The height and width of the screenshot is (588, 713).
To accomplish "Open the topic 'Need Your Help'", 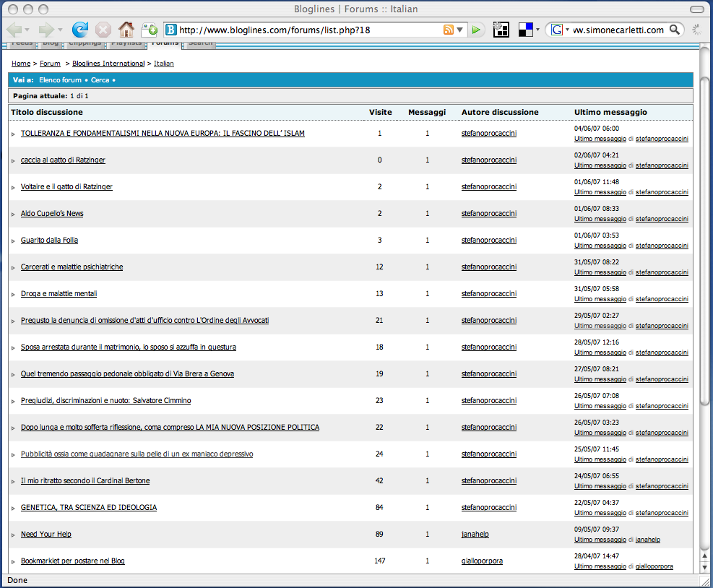I will click(x=46, y=535).
